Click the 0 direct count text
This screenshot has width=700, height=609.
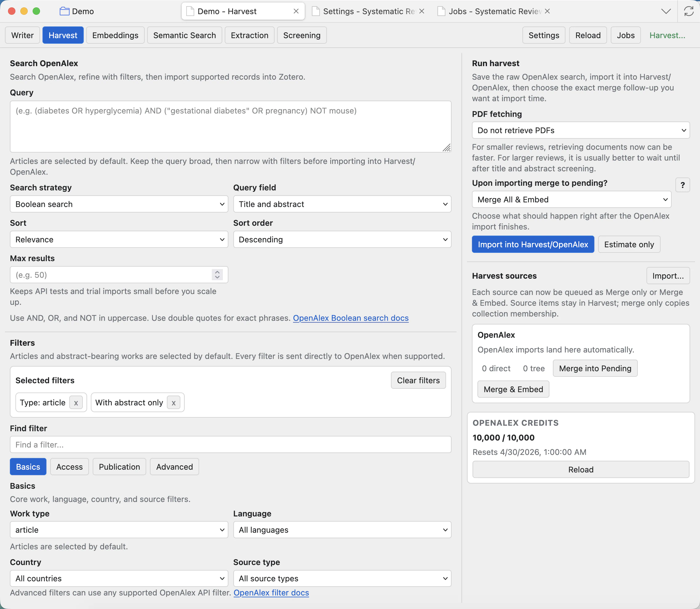[496, 368]
